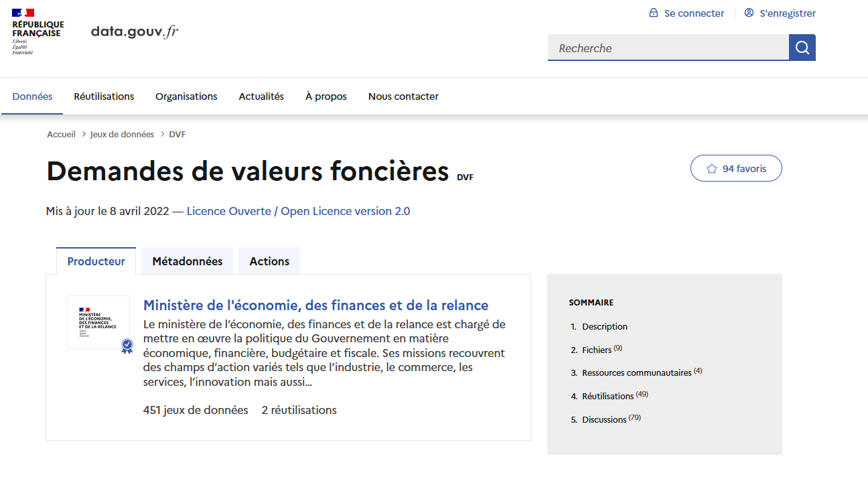868x483 pixels.
Task: Click into the Recherche search field
Action: (668, 48)
